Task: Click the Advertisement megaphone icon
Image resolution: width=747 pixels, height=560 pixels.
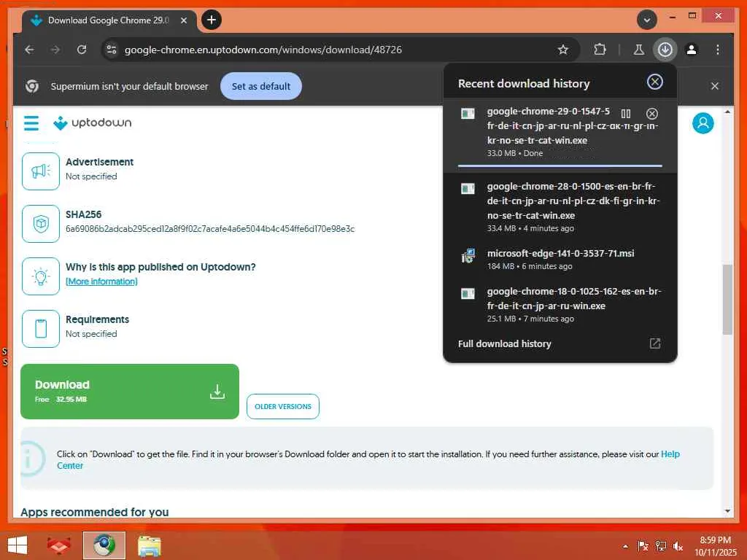Action: (x=41, y=171)
